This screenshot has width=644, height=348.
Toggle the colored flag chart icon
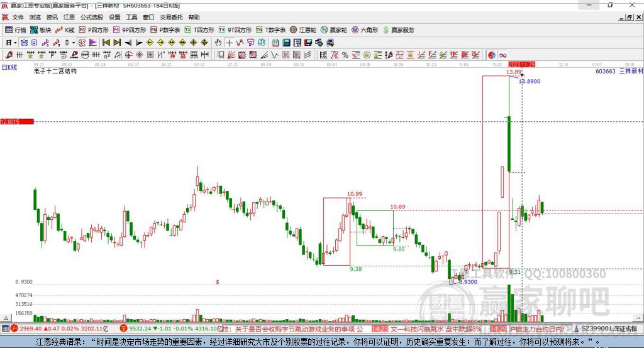[x=93, y=43]
